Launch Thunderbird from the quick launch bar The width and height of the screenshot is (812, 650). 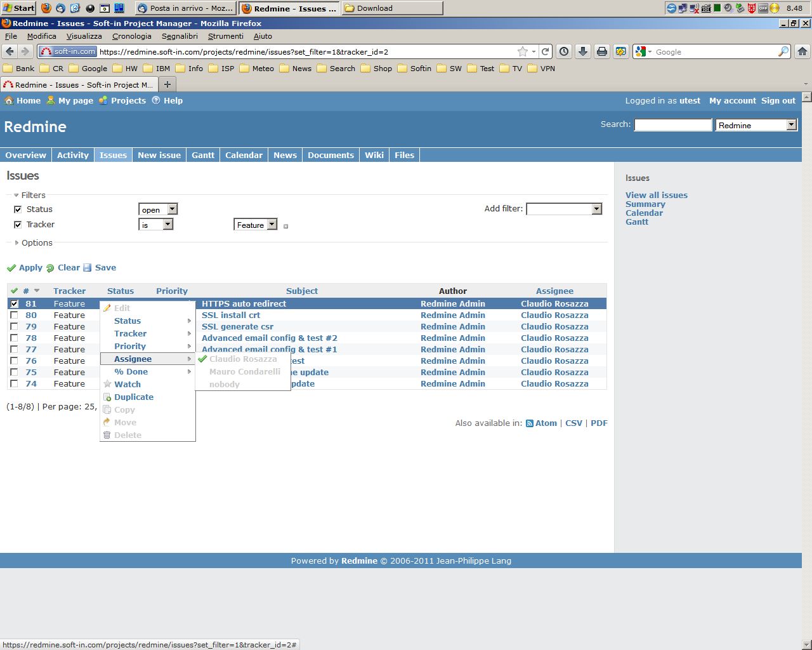pyautogui.click(x=61, y=8)
